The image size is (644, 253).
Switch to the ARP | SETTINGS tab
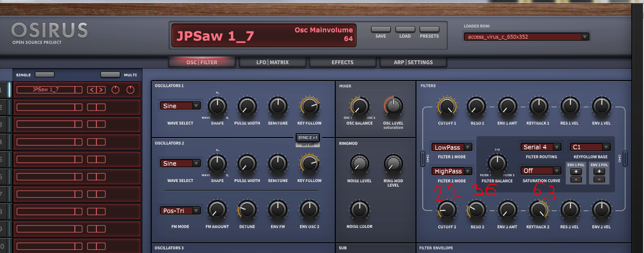pos(413,62)
